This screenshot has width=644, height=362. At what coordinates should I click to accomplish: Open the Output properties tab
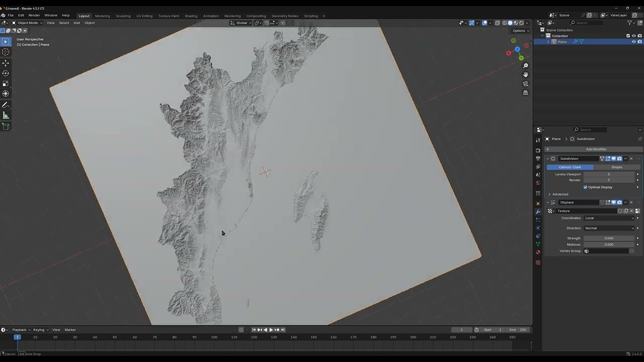538,158
